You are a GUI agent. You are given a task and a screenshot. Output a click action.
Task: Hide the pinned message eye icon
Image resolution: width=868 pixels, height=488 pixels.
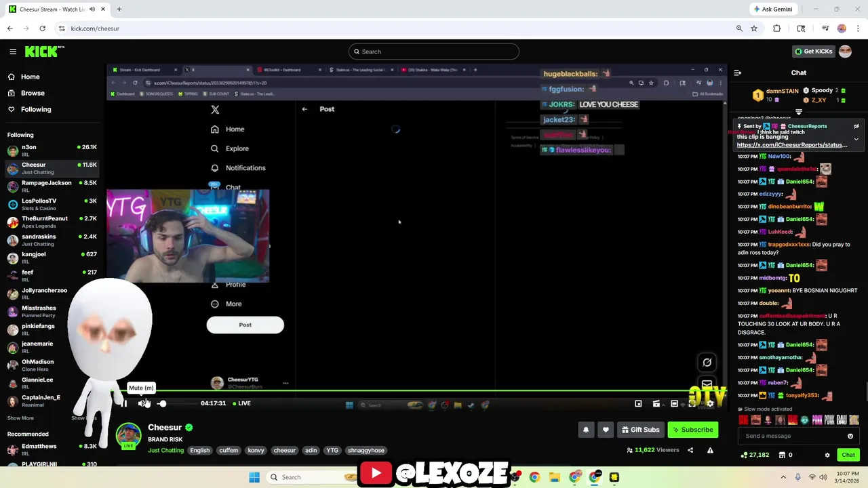(856, 126)
